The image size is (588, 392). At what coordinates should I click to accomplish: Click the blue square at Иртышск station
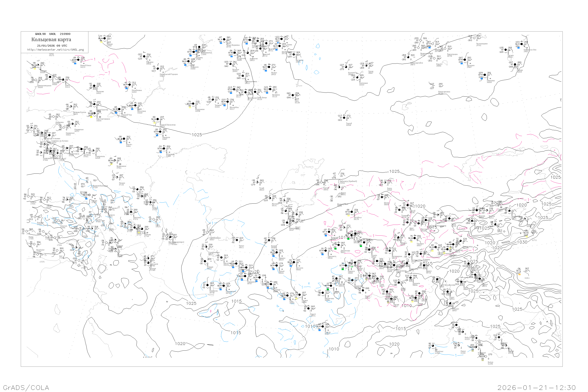(x=462, y=63)
